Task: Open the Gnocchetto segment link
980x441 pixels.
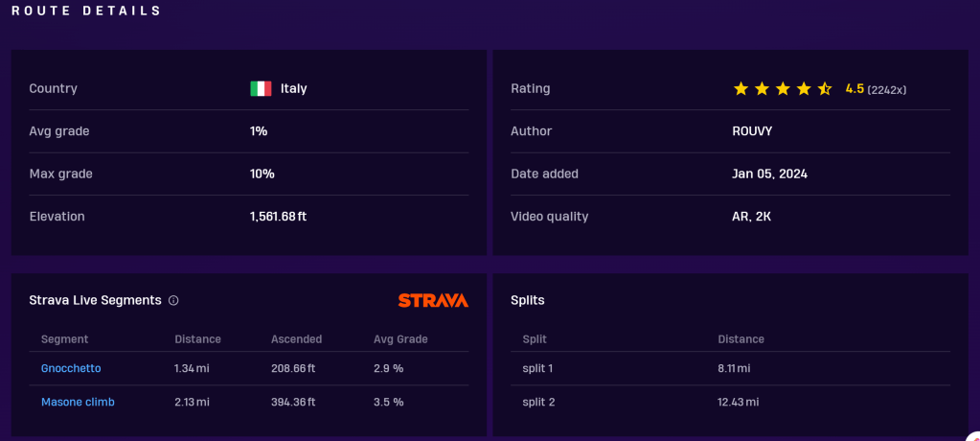Action: coord(71,368)
